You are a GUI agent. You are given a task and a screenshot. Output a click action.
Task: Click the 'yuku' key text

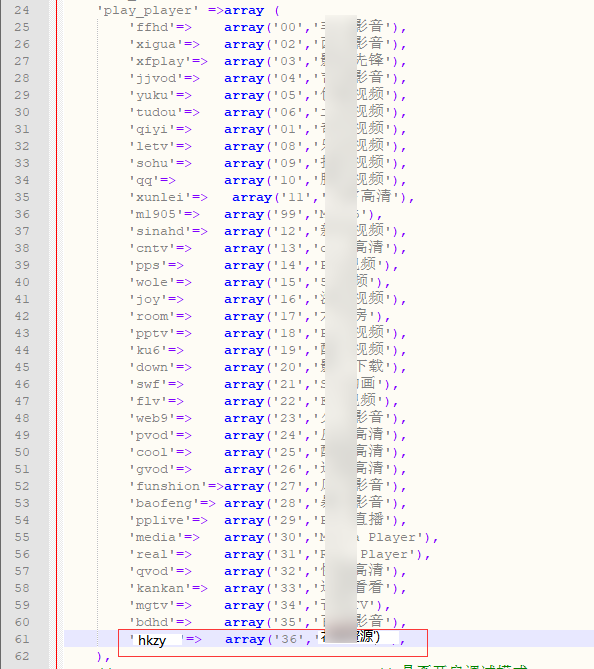(x=152, y=96)
